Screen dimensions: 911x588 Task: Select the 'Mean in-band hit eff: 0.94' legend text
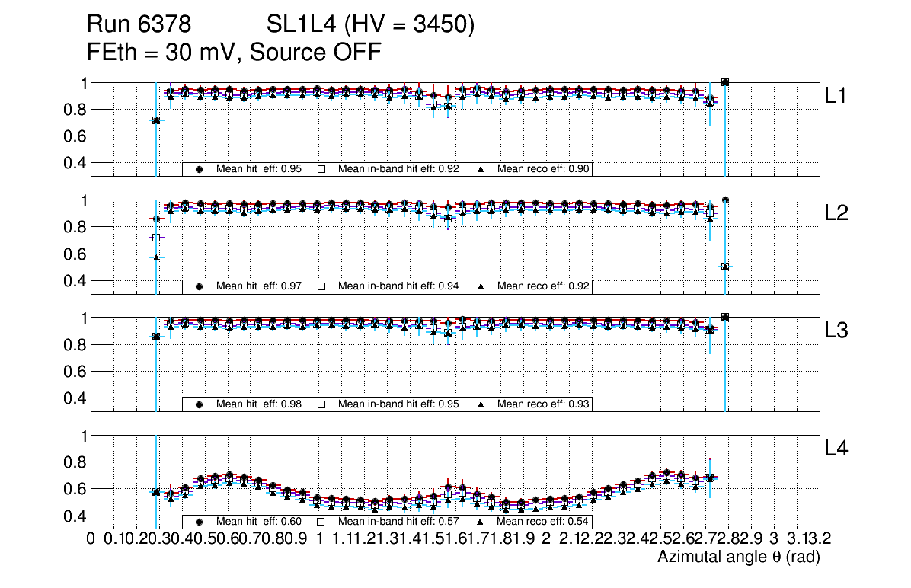coord(398,286)
